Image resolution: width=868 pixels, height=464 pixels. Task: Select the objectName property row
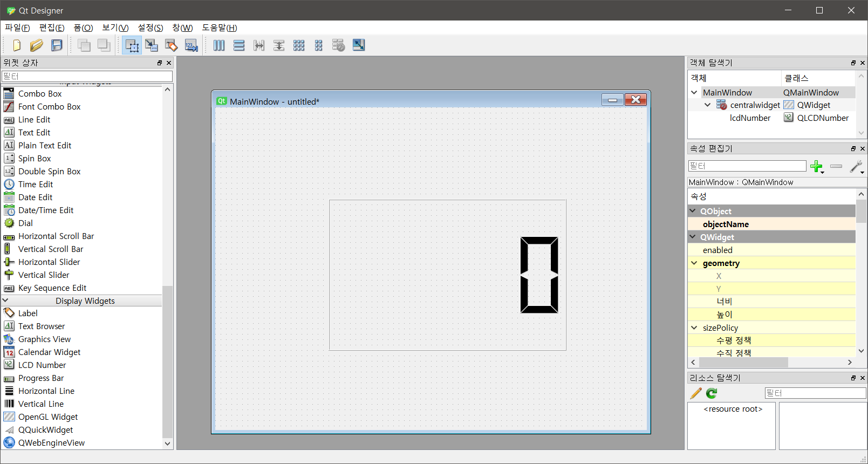click(x=771, y=224)
